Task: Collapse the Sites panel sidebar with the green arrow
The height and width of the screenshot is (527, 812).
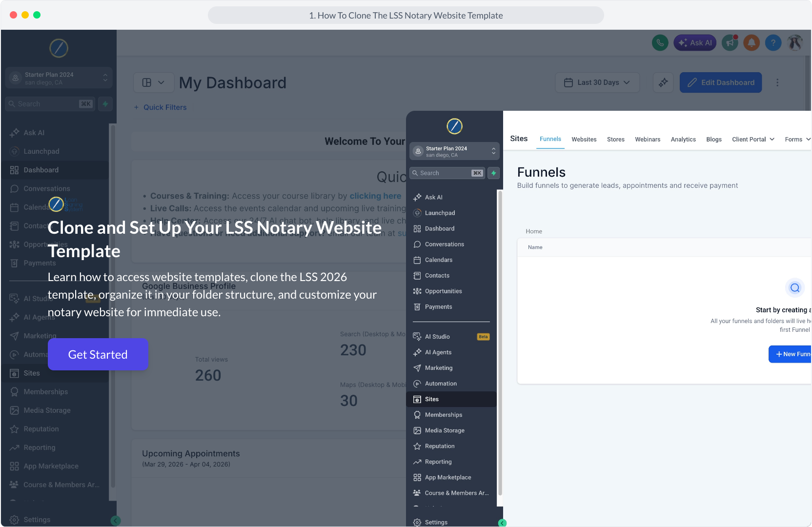Action: tap(502, 523)
